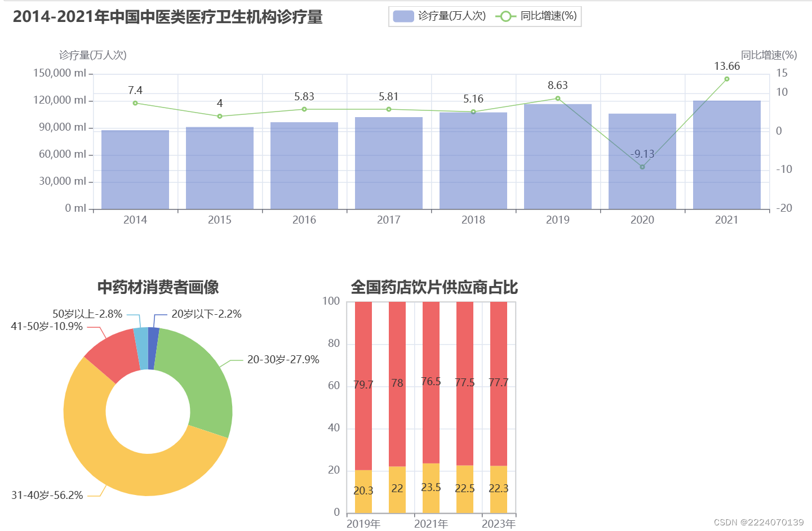The image size is (812, 531).
Task: Click the 2019 data point labeled 8.63
Action: pyautogui.click(x=558, y=98)
